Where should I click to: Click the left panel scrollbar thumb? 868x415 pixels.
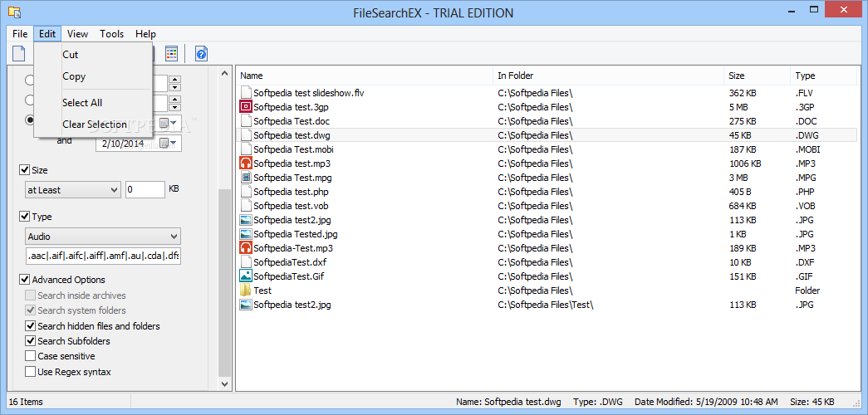224,283
